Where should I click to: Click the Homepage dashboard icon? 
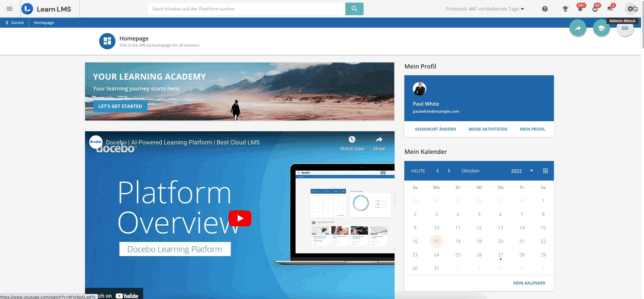click(107, 41)
